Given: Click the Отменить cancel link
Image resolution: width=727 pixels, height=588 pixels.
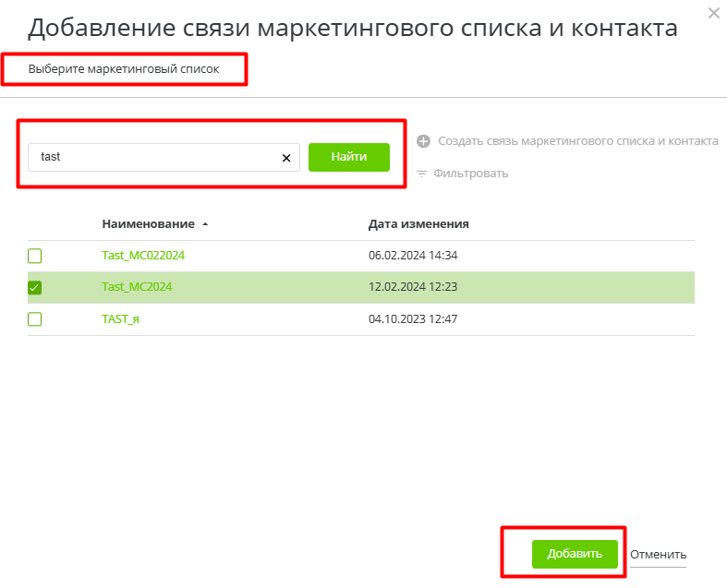Looking at the screenshot, I should [x=658, y=555].
